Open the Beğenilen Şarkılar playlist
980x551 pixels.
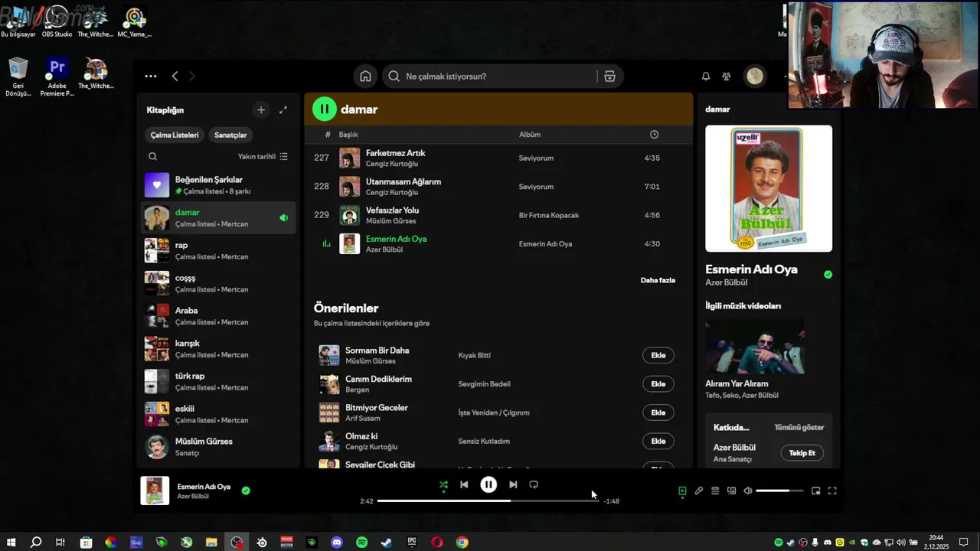pyautogui.click(x=218, y=185)
